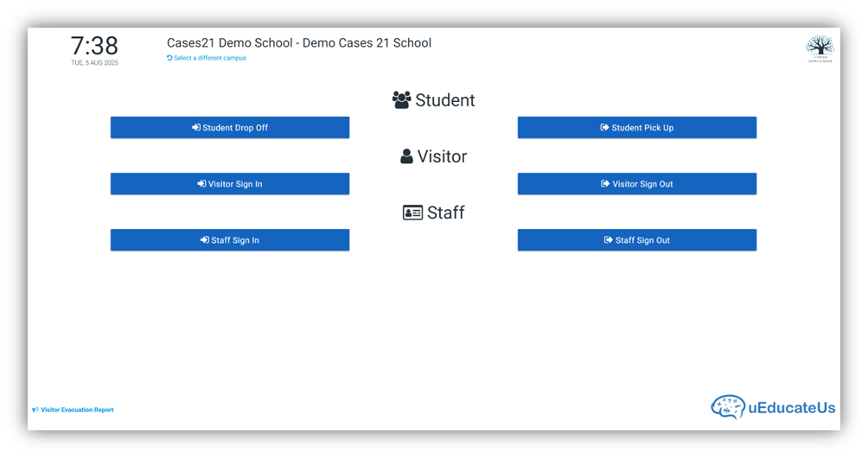Viewport: 868px width, 458px height.
Task: Click the uEducateUs wordmark text
Action: [792, 407]
